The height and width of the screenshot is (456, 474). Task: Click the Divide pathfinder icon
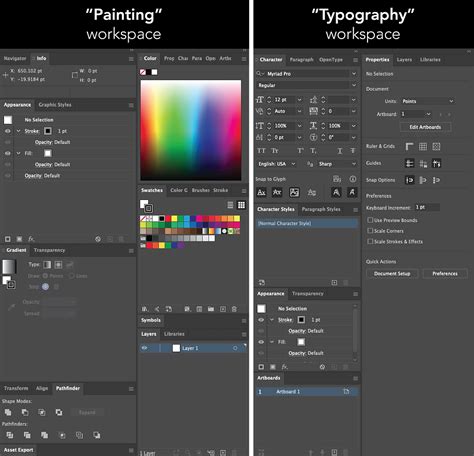[10, 435]
